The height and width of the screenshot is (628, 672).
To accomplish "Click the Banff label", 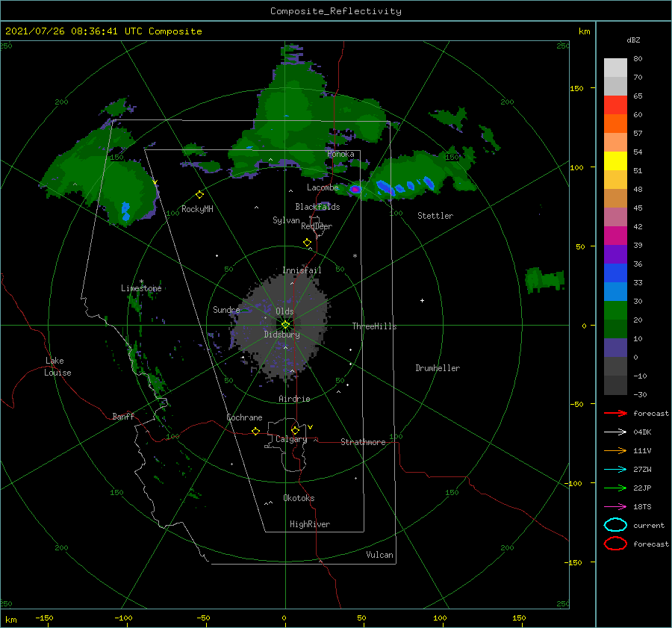I will [123, 416].
